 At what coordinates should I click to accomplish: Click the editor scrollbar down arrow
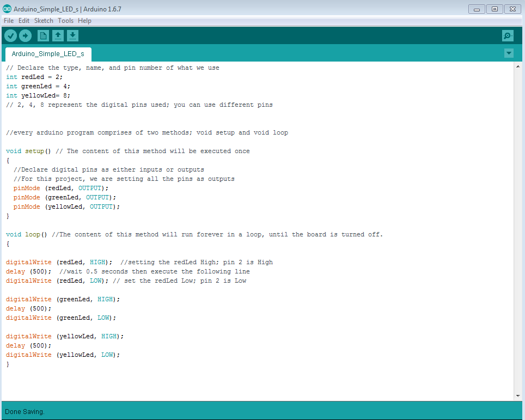(x=517, y=396)
